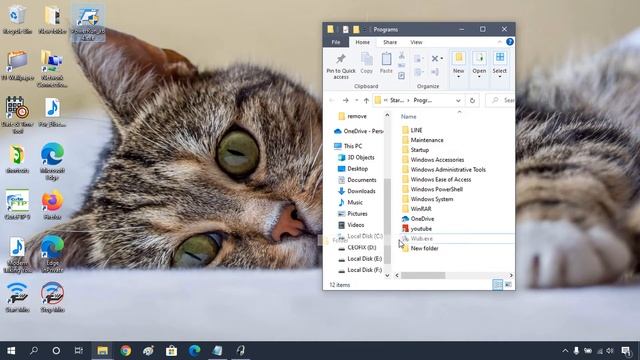Open the Notification Center icon
Viewport: 640px width, 360px height.
point(626,351)
